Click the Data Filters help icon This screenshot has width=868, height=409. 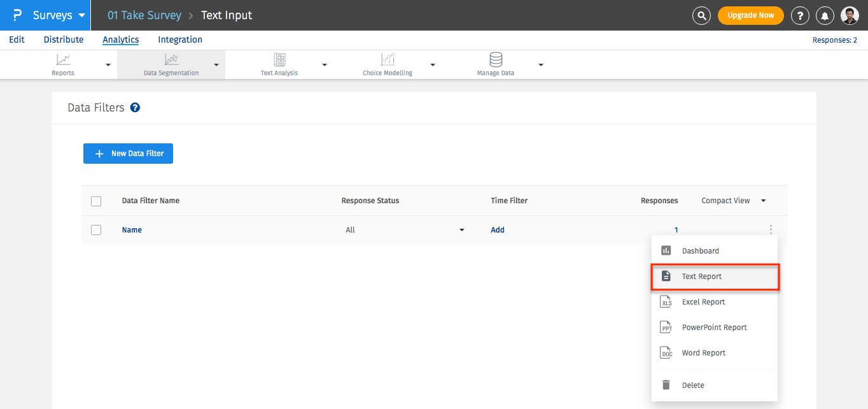pos(135,108)
